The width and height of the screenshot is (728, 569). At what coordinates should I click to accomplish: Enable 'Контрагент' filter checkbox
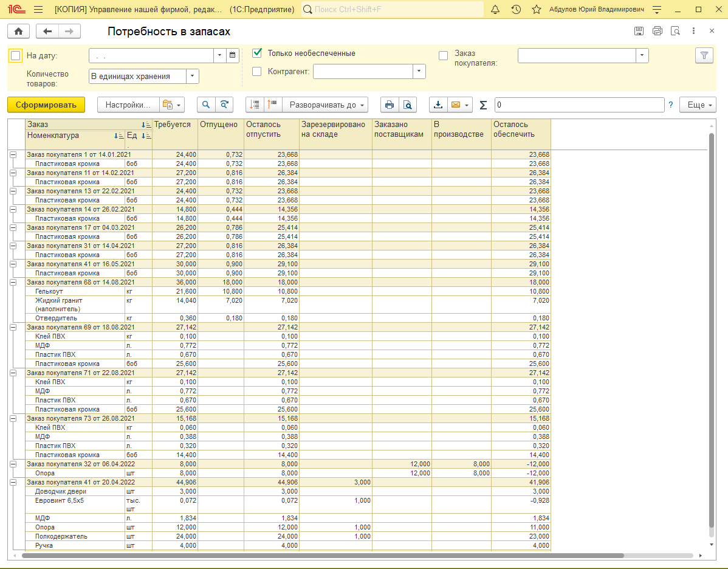257,72
